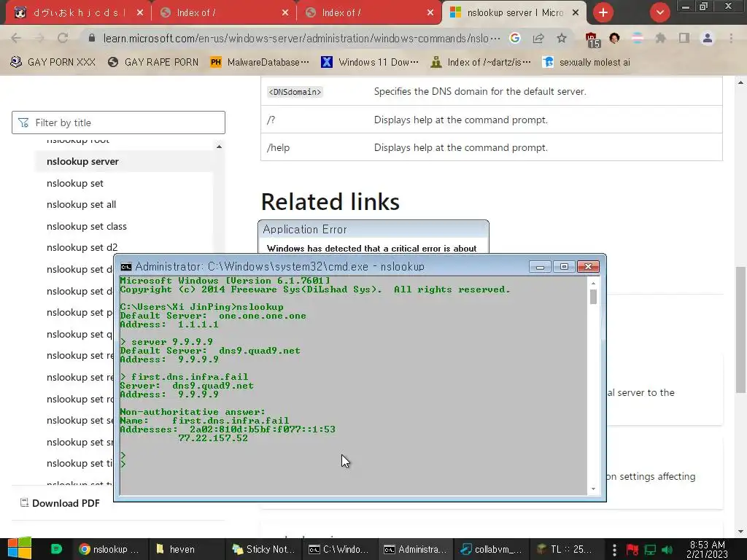
Task: Open the three-dot Chrome menu
Action: 731,38
